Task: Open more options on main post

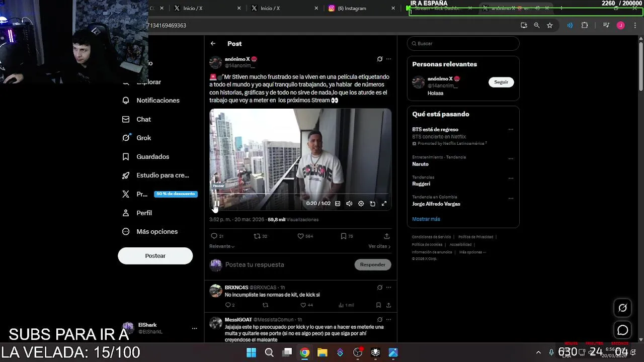Action: [x=388, y=59]
